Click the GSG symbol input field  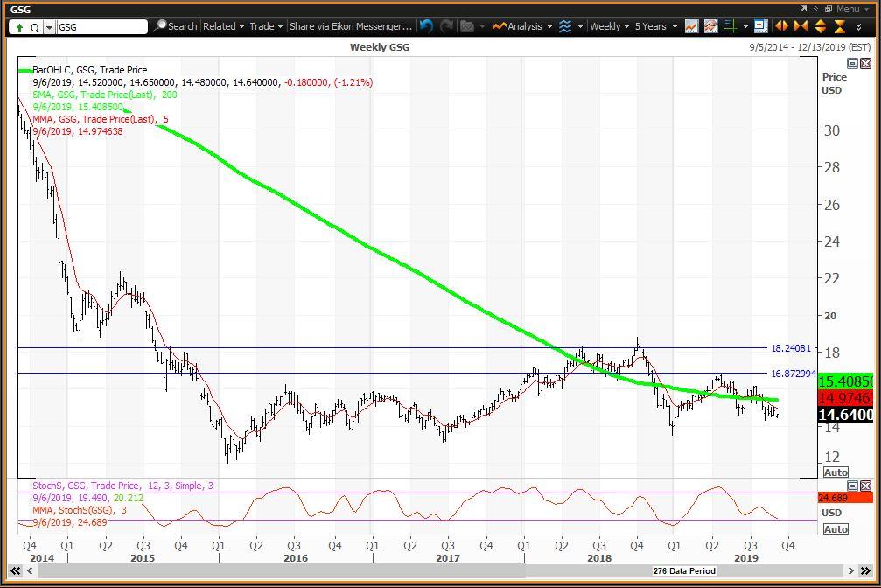tap(101, 27)
